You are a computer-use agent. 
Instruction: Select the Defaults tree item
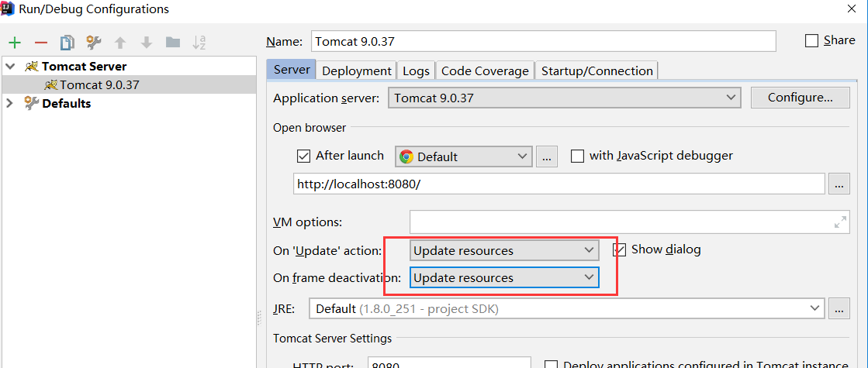tap(128, 103)
